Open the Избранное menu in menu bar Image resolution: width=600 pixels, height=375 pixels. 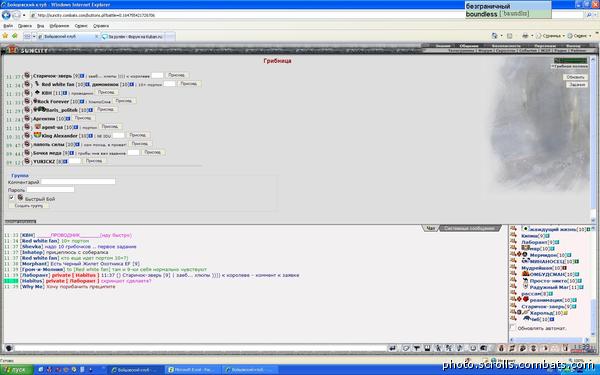(59, 26)
